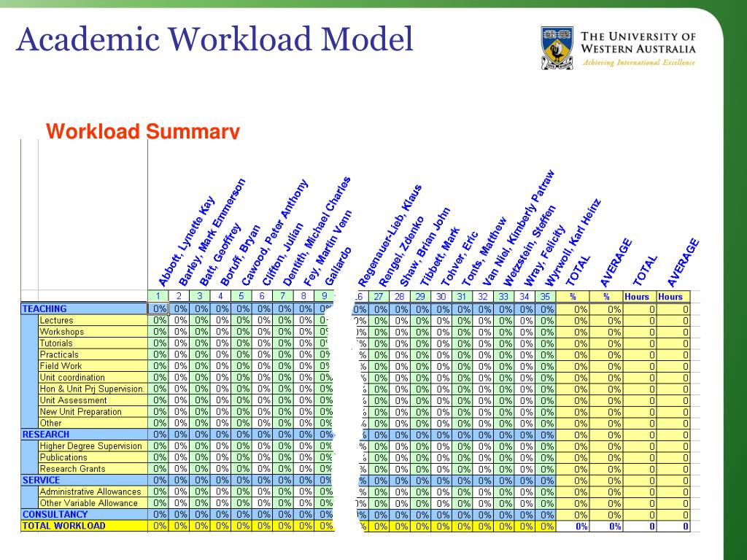Screen dimensions: 747x560
Task: Select the RESEARCH row header
Action: click(85, 435)
